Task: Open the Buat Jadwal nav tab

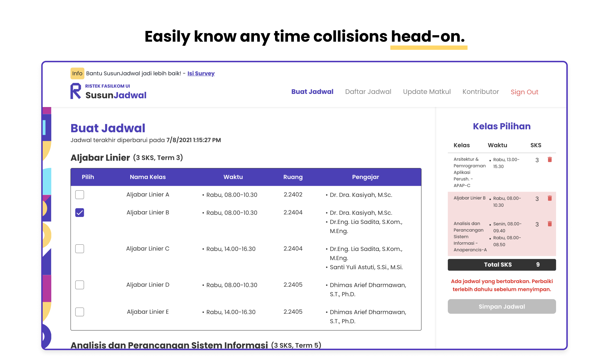Action: 312,92
